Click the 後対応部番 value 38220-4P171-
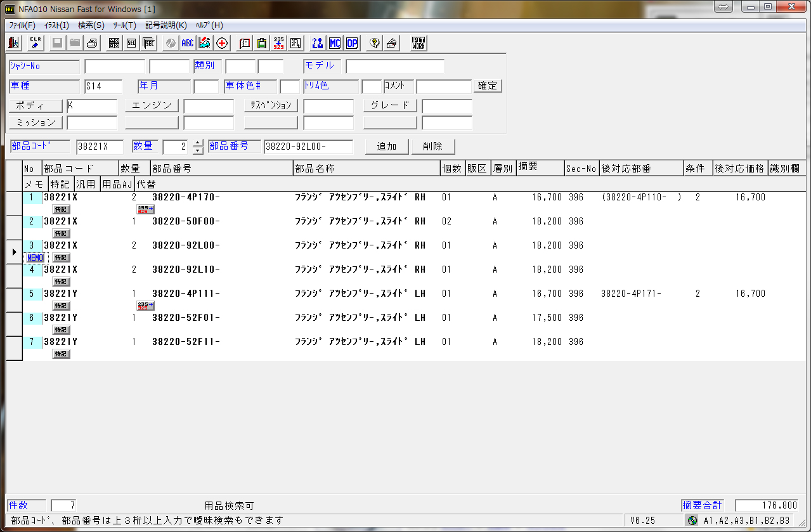The image size is (811, 532). (x=631, y=294)
